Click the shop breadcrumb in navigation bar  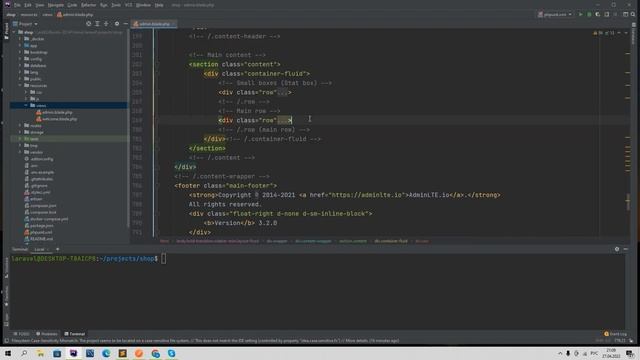coord(11,15)
